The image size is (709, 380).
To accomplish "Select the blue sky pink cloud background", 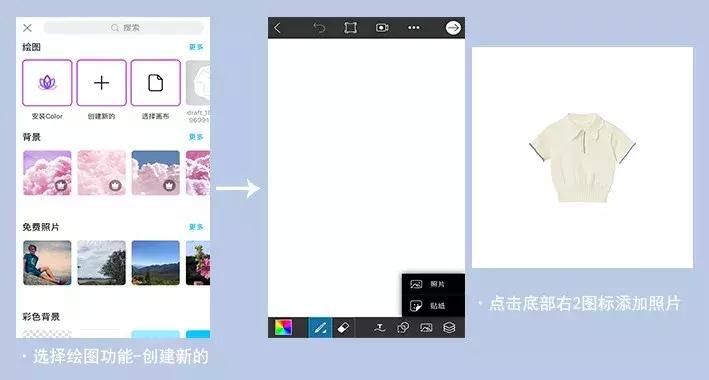I will click(156, 173).
